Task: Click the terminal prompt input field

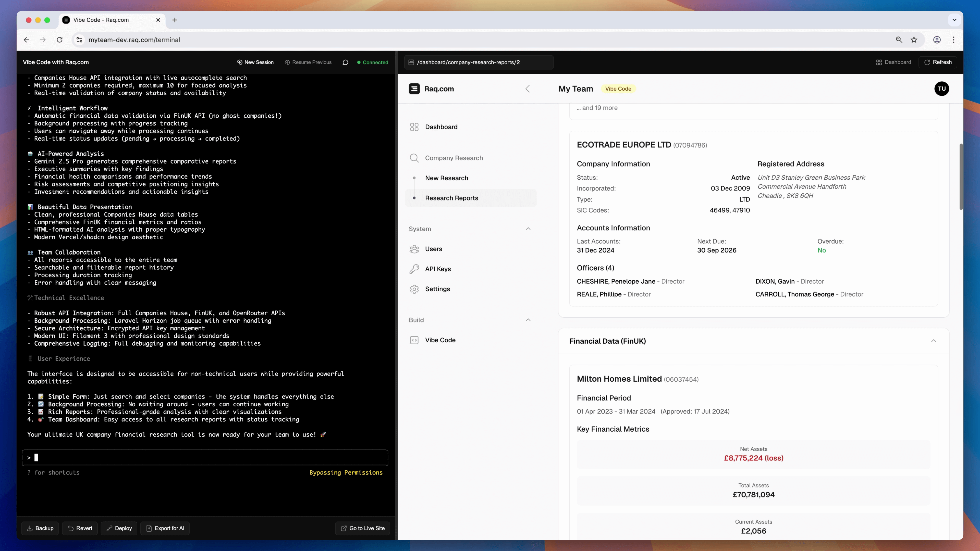Action: pyautogui.click(x=205, y=457)
